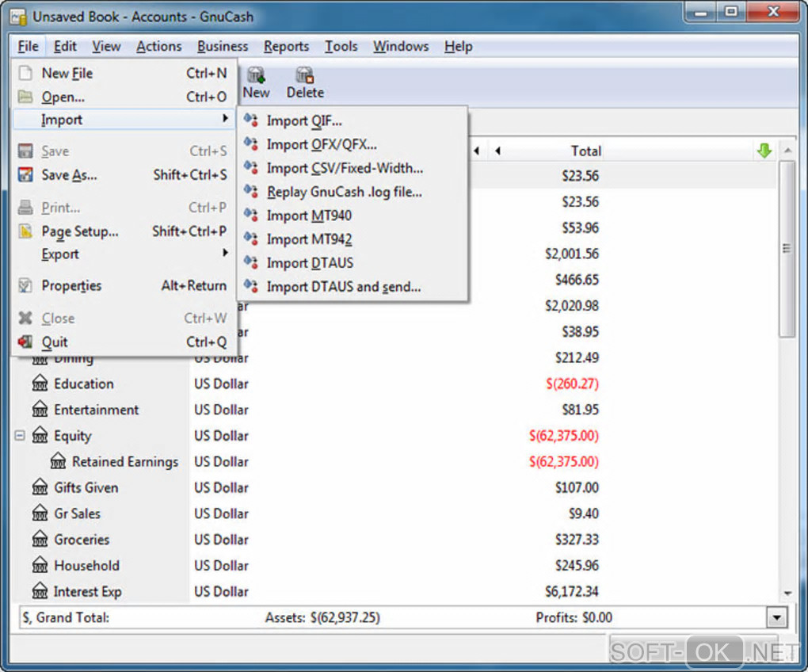The width and height of the screenshot is (808, 672).
Task: Click the scrollbar down arrow
Action: tap(787, 593)
